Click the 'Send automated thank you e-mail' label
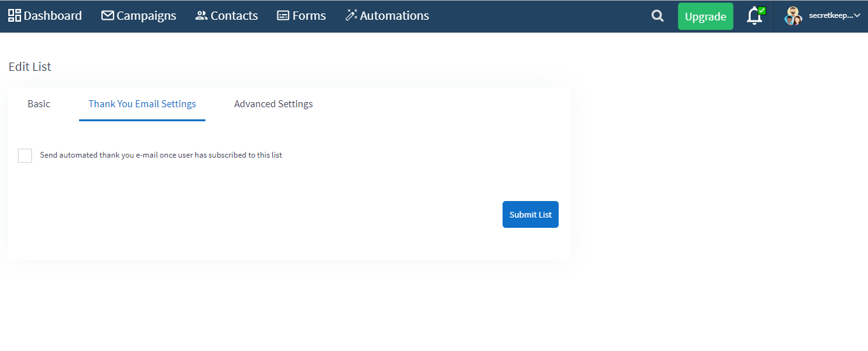Image resolution: width=868 pixels, height=351 pixels. click(x=161, y=155)
